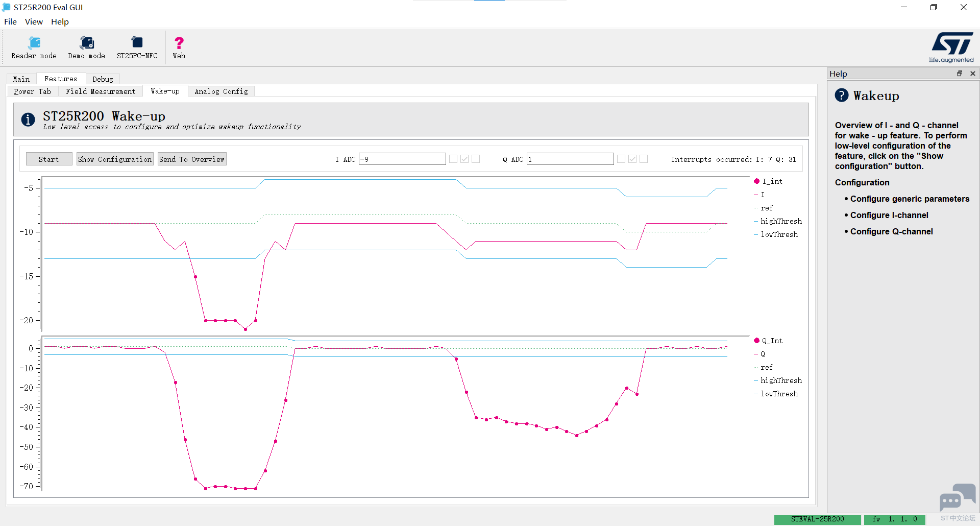Restore down the application window
Screen dimensions: 980x526
(x=934, y=7)
